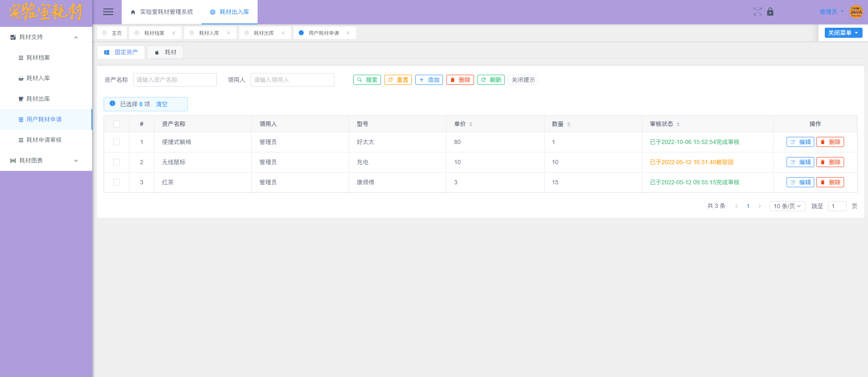Click the blue 添加 button
The width and height of the screenshot is (868, 377).
click(x=429, y=80)
